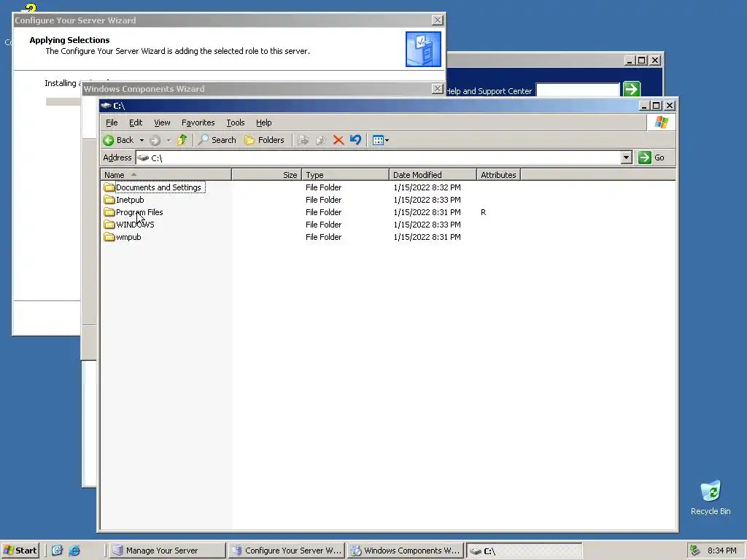Sort by the Attributes column header
The width and height of the screenshot is (747, 560).
[498, 175]
